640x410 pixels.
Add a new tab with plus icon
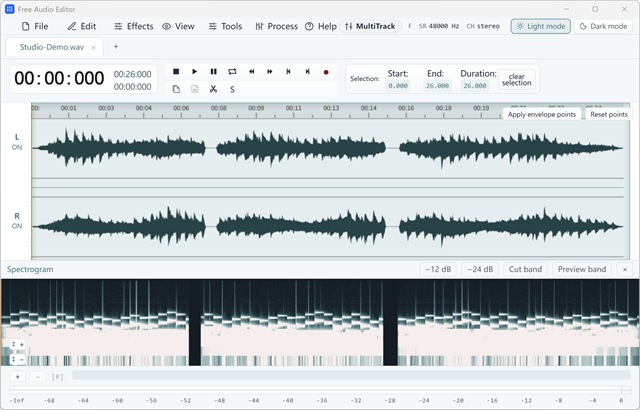116,47
